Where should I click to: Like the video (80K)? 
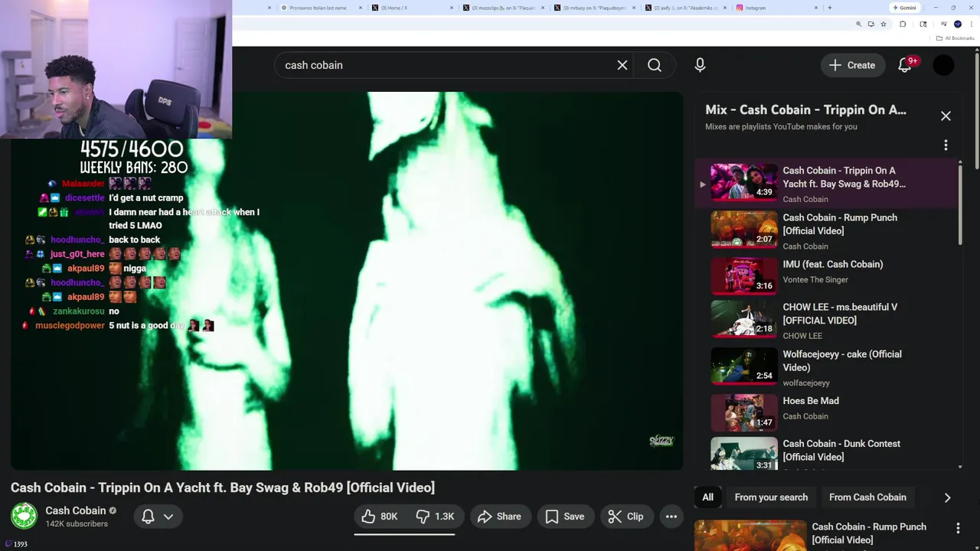380,517
